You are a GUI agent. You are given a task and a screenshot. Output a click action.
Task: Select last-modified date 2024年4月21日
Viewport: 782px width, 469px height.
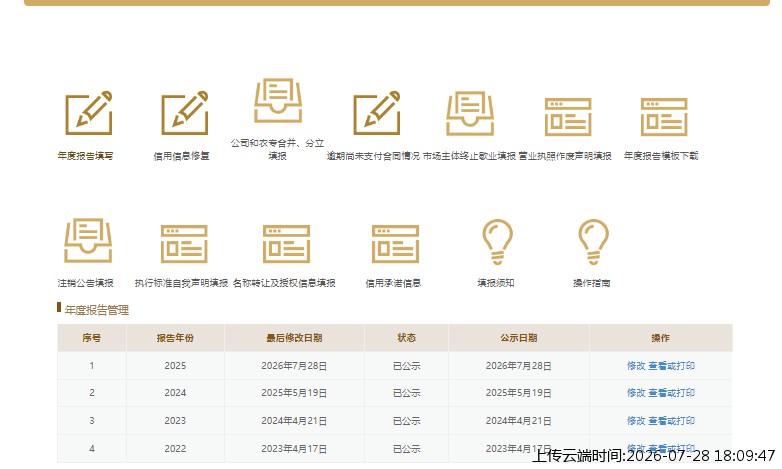[x=294, y=421]
